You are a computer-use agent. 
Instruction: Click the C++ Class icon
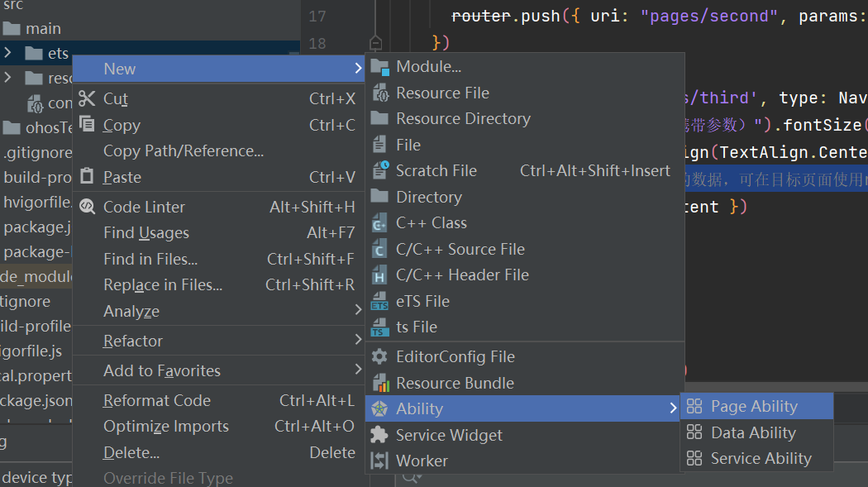coord(379,222)
